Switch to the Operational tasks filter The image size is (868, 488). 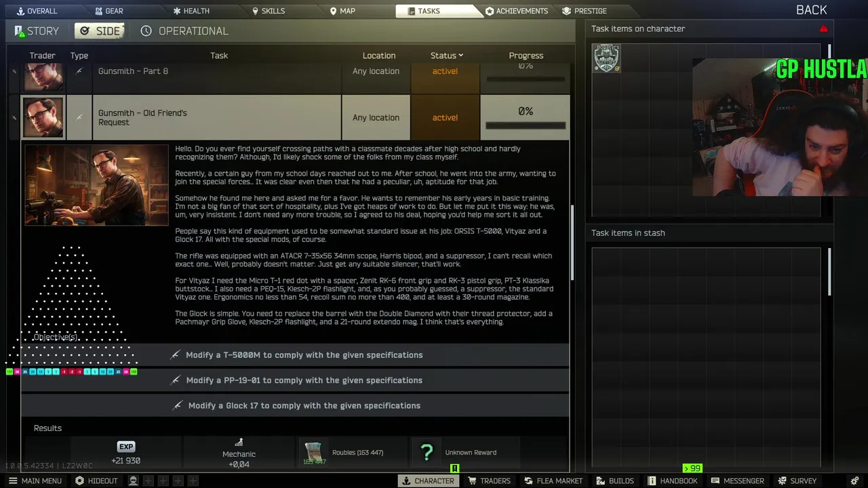[x=184, y=30]
